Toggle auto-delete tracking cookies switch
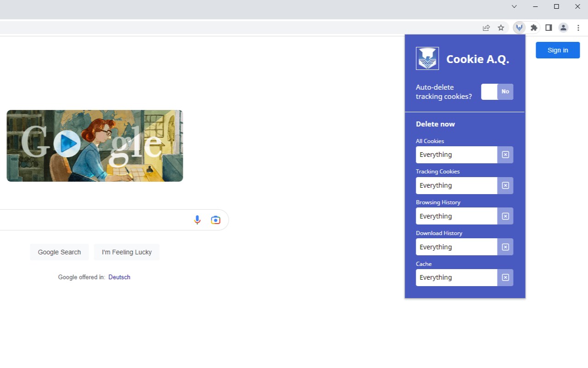Screen dimensions: 588x368 (497, 92)
